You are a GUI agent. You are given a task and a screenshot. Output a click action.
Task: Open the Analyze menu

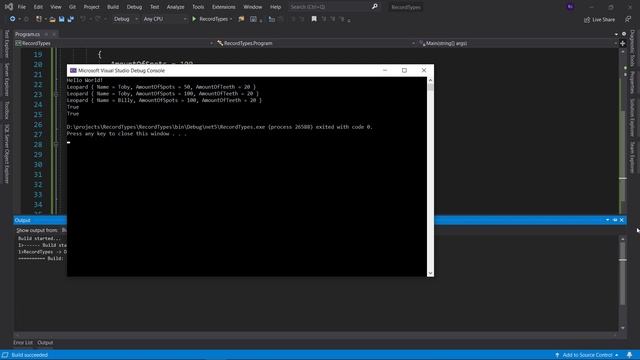(176, 7)
